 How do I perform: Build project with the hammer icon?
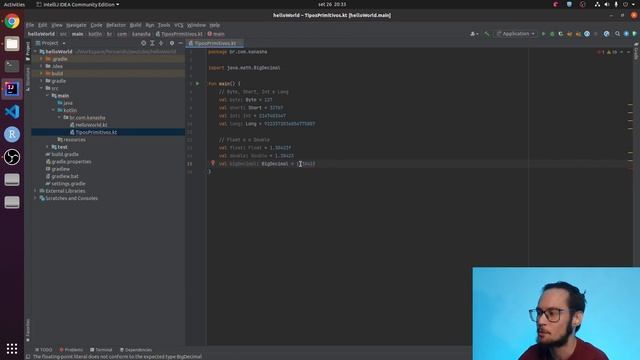tap(487, 34)
